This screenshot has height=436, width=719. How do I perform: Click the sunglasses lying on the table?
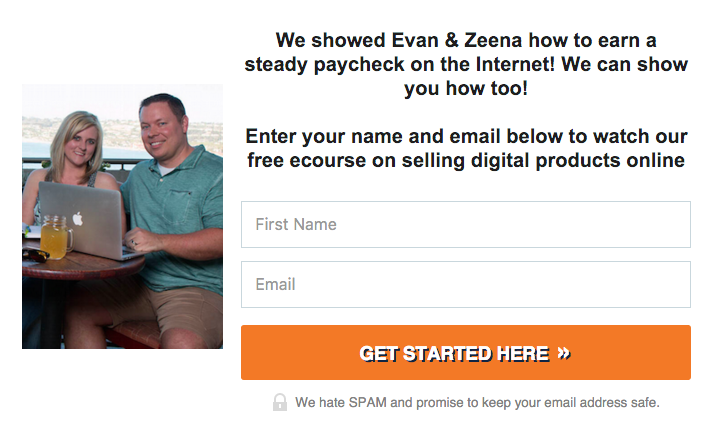coord(35,254)
